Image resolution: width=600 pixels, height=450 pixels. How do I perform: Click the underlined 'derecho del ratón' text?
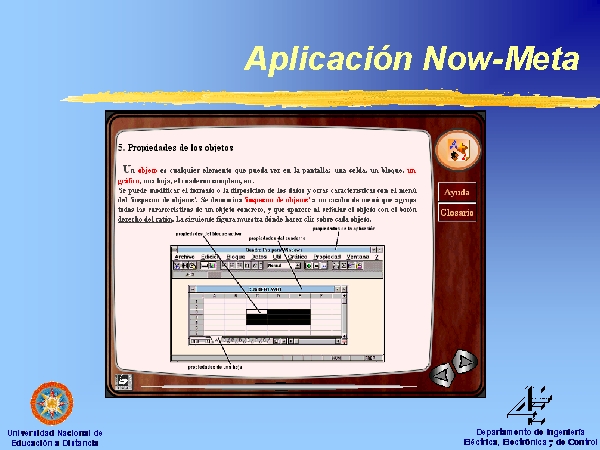click(145, 220)
